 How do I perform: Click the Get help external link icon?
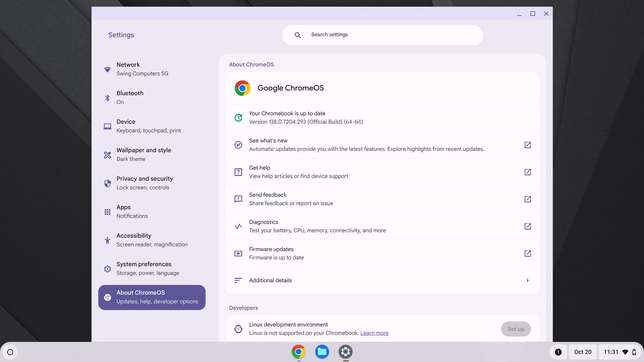click(527, 172)
